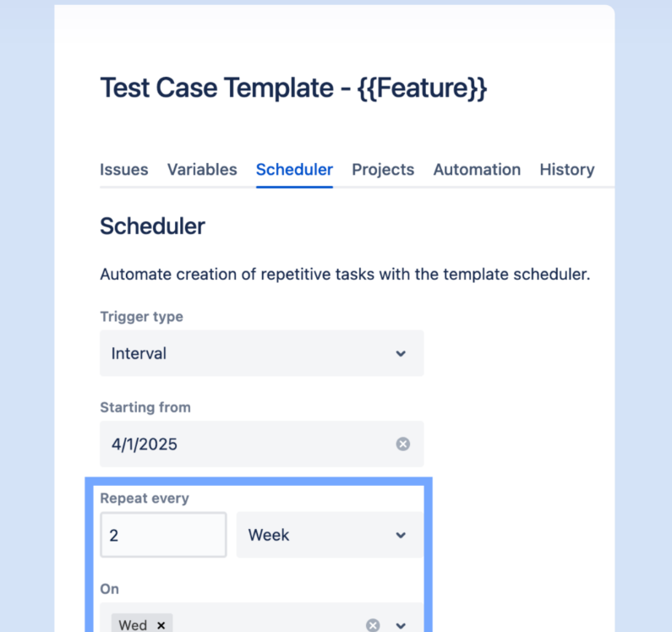Click the Starting from date field
This screenshot has height=632, width=672.
(x=245, y=444)
